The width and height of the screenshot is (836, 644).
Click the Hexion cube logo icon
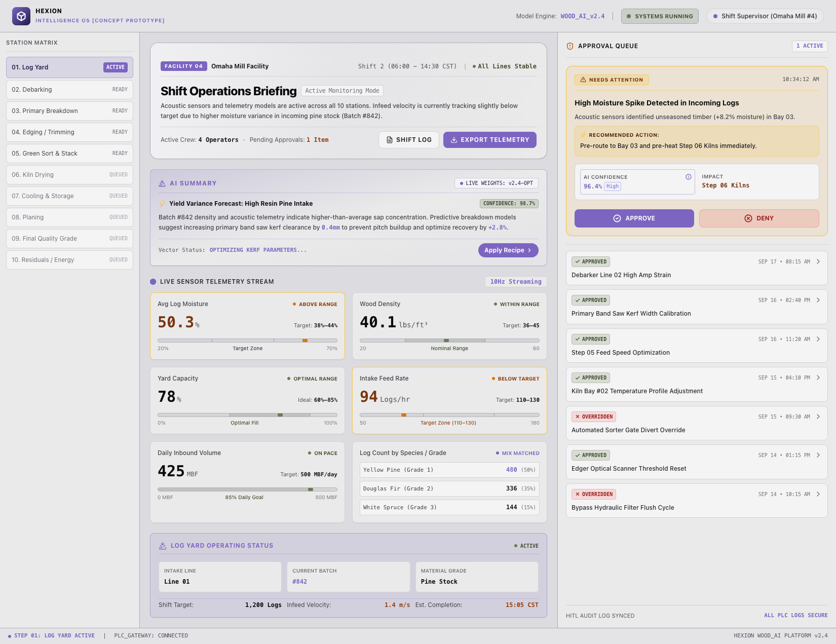tap(21, 16)
